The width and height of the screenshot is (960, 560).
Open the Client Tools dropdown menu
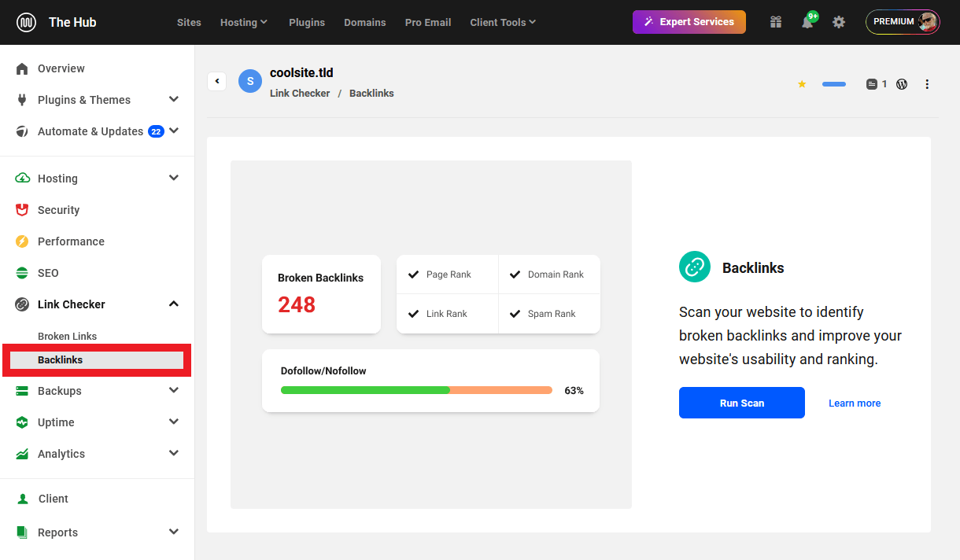pyautogui.click(x=503, y=22)
